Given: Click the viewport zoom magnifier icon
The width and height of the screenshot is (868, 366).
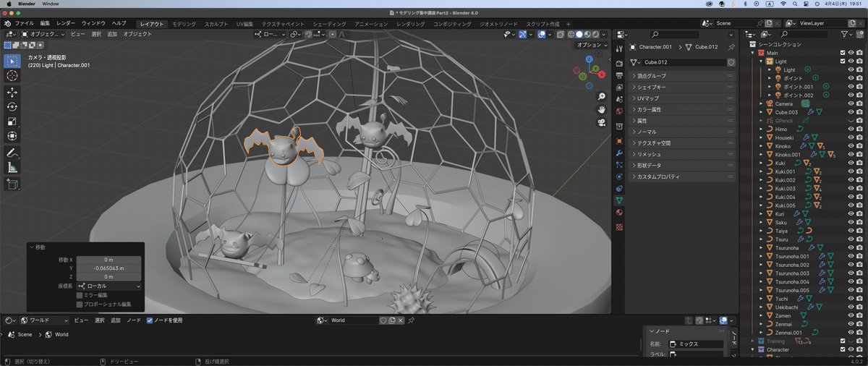Looking at the screenshot, I should (x=602, y=96).
